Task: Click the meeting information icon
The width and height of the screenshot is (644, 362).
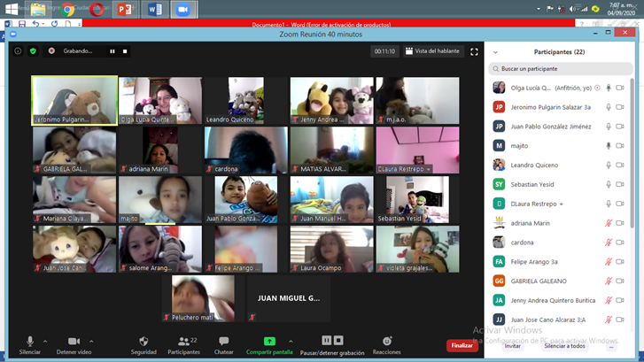Action: pos(18,51)
